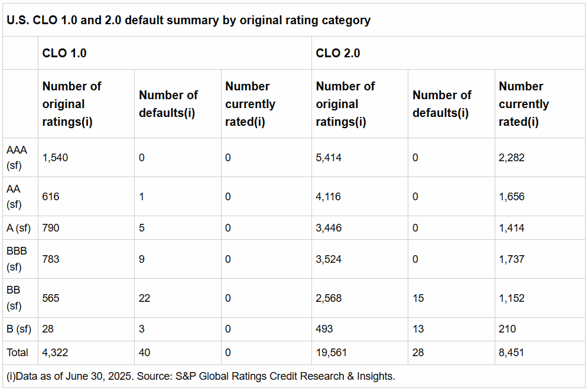The height and width of the screenshot is (391, 588).
Task: Click the table title about default summary
Action: (189, 20)
